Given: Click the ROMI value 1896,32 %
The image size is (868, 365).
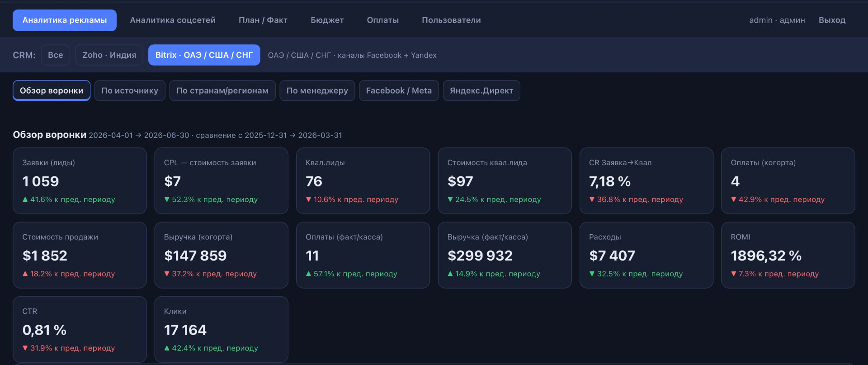Looking at the screenshot, I should [766, 256].
